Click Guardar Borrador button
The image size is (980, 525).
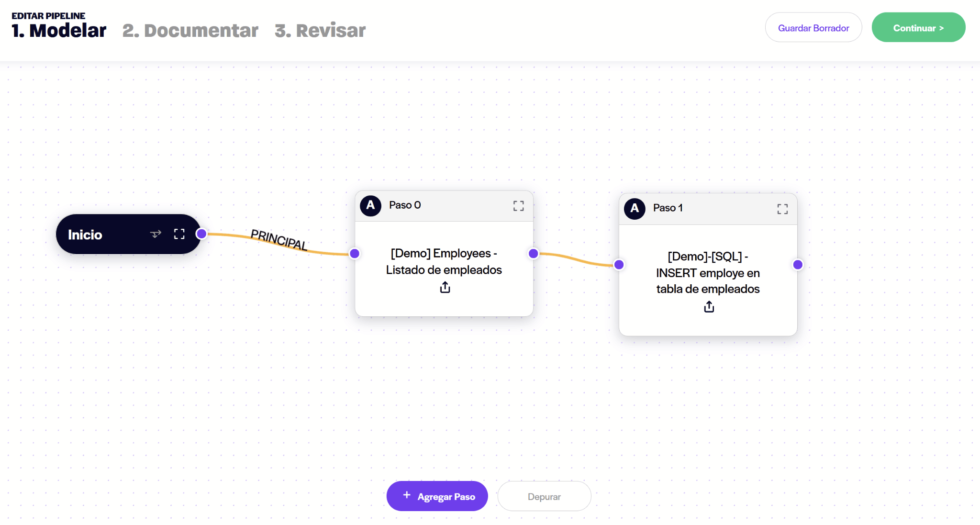(x=813, y=27)
